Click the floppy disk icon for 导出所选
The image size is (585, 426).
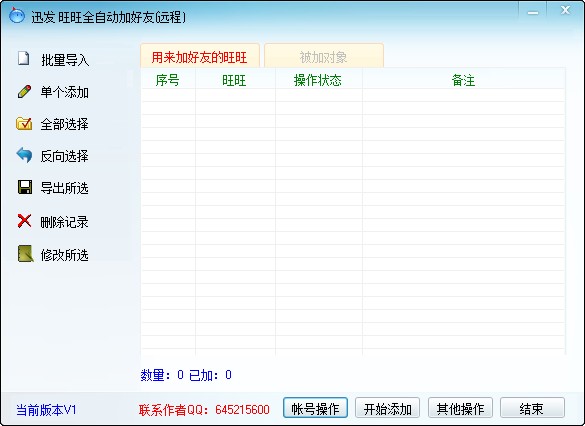25,187
